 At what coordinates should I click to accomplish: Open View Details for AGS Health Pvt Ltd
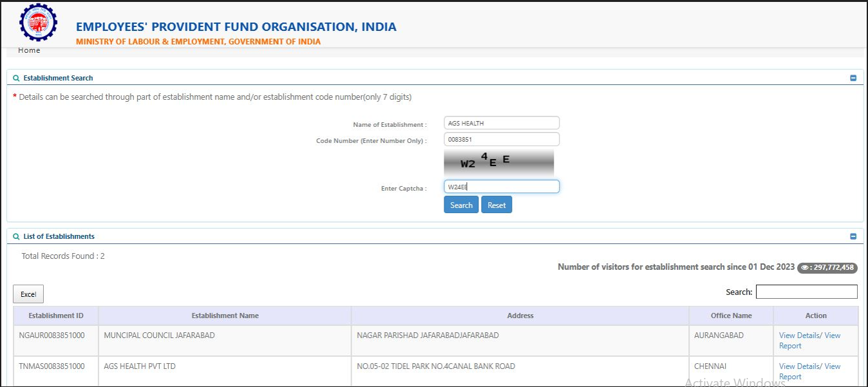798,366
